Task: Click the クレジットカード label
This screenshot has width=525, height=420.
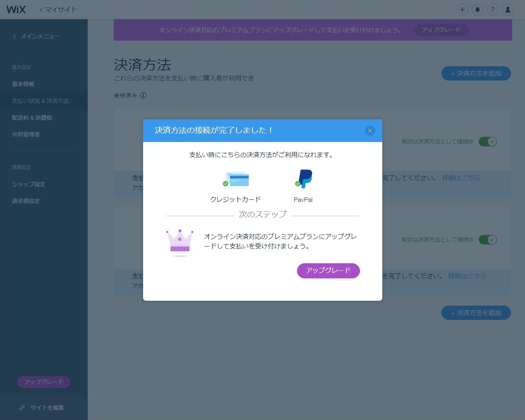Action: point(236,199)
